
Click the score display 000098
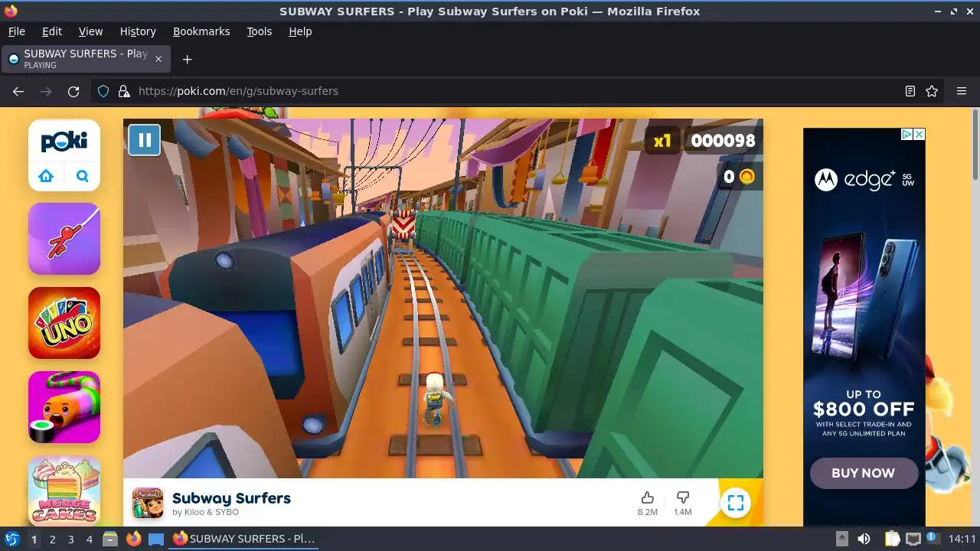723,141
